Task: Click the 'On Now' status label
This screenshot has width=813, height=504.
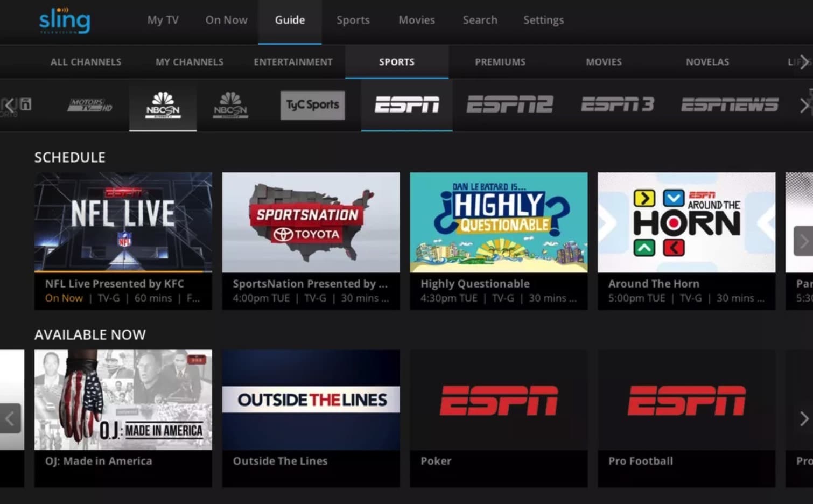Action: [x=64, y=298]
